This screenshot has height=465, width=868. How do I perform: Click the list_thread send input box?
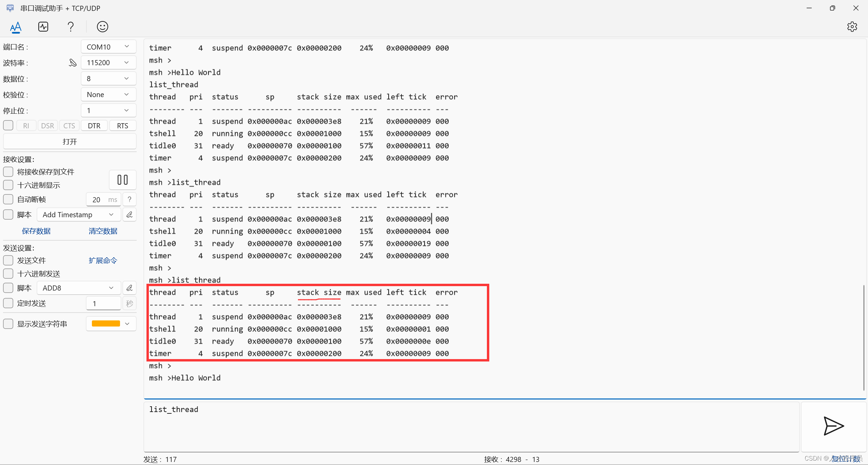(x=471, y=426)
